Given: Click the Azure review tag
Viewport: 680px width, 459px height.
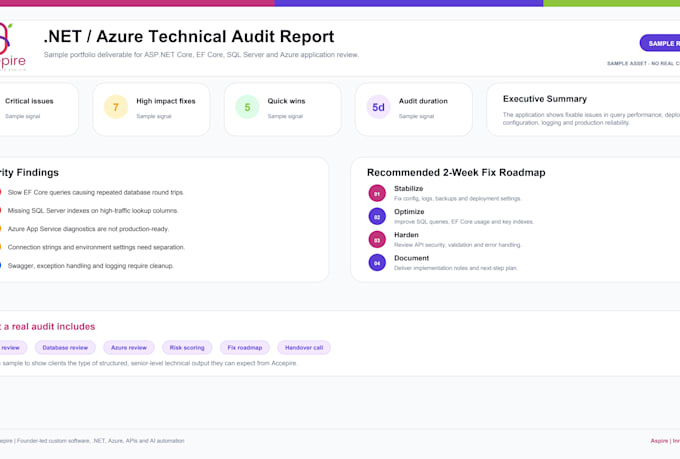Looking at the screenshot, I should pyautogui.click(x=129, y=348).
